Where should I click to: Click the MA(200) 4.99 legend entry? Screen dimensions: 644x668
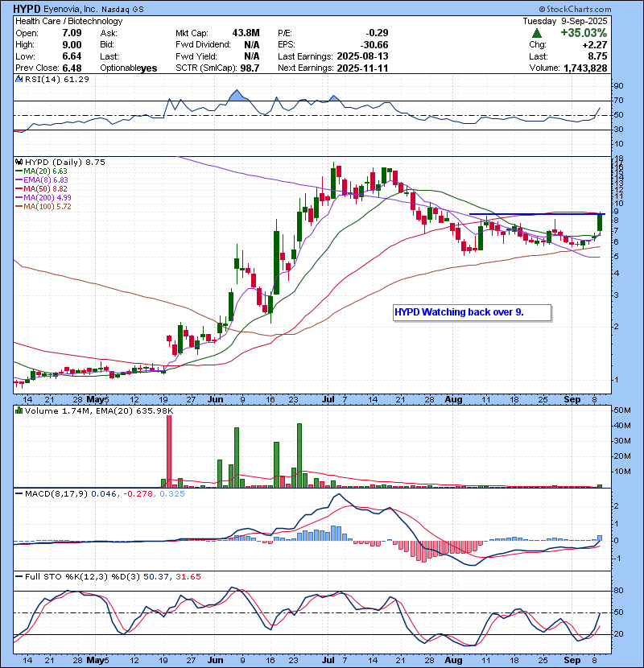click(47, 198)
